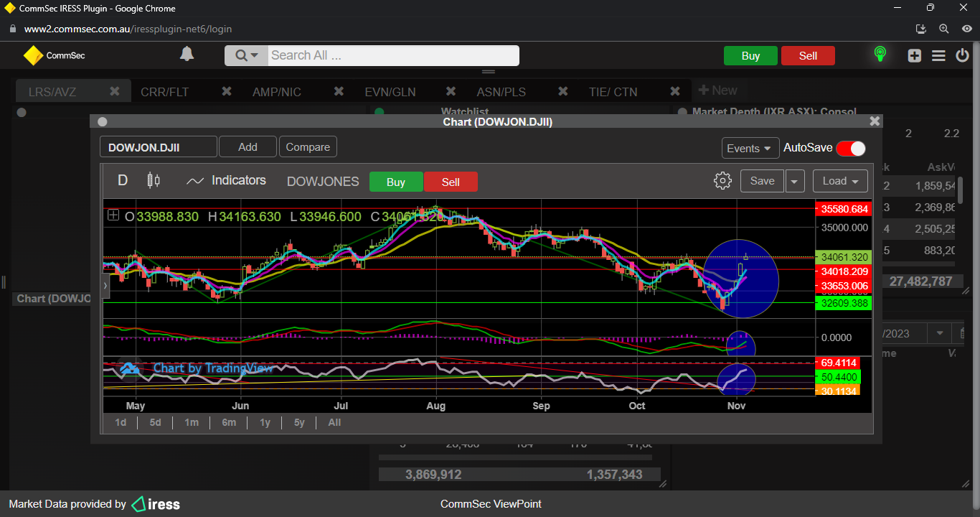Click the green Buy button in top bar
The height and width of the screenshot is (517, 980).
(750, 56)
